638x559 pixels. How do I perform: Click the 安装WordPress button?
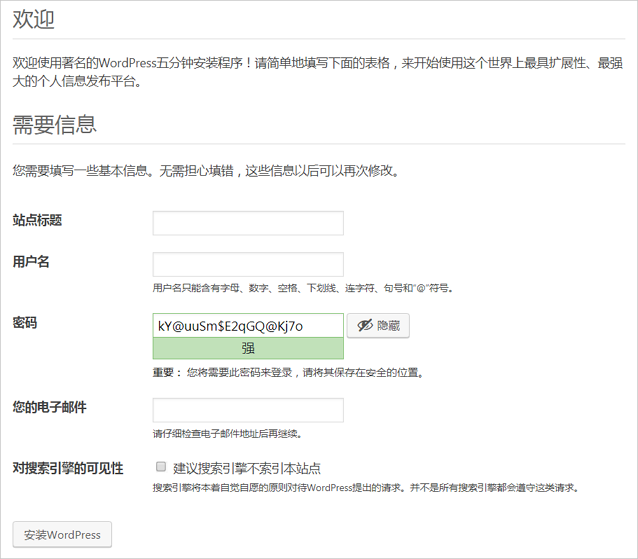(x=62, y=535)
